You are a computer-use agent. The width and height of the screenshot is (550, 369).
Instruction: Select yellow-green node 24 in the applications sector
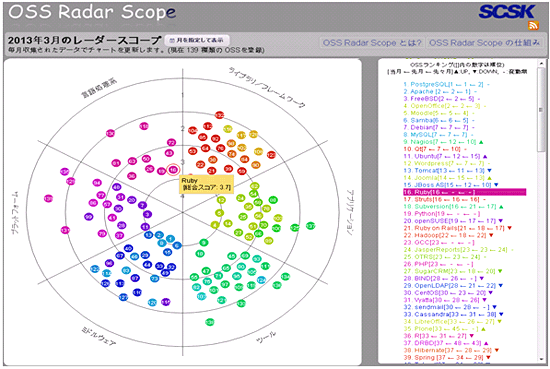(240, 198)
